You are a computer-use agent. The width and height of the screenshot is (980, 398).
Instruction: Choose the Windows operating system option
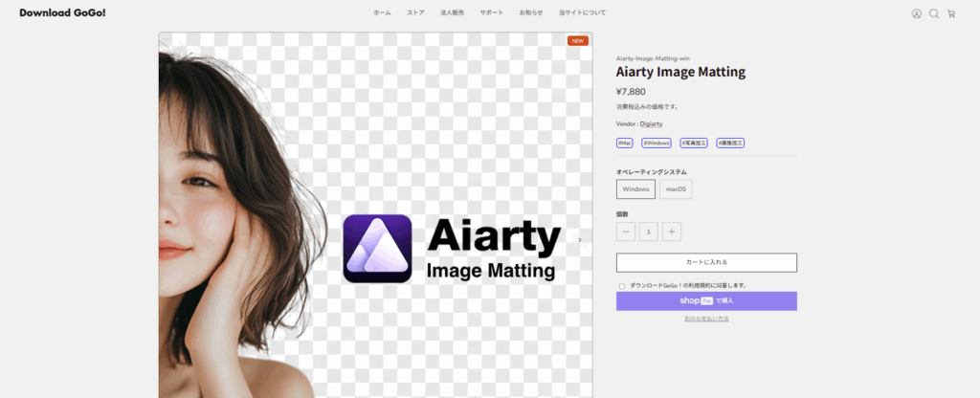point(635,189)
